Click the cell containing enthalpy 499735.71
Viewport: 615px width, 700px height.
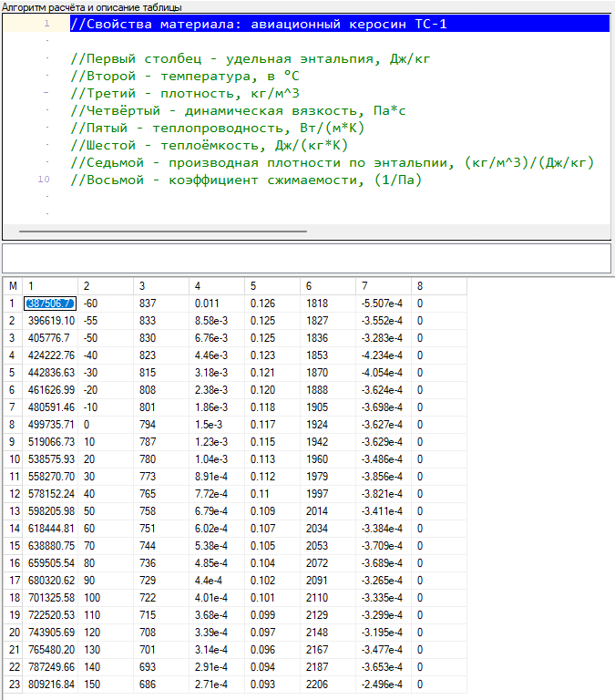pos(49,424)
